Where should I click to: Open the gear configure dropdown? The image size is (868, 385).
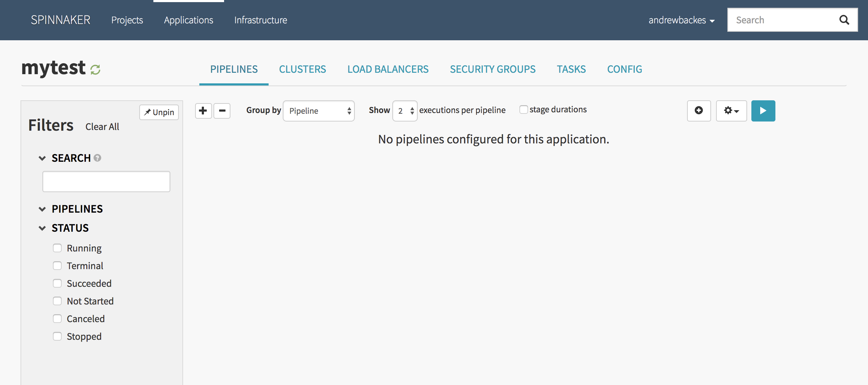[731, 111]
